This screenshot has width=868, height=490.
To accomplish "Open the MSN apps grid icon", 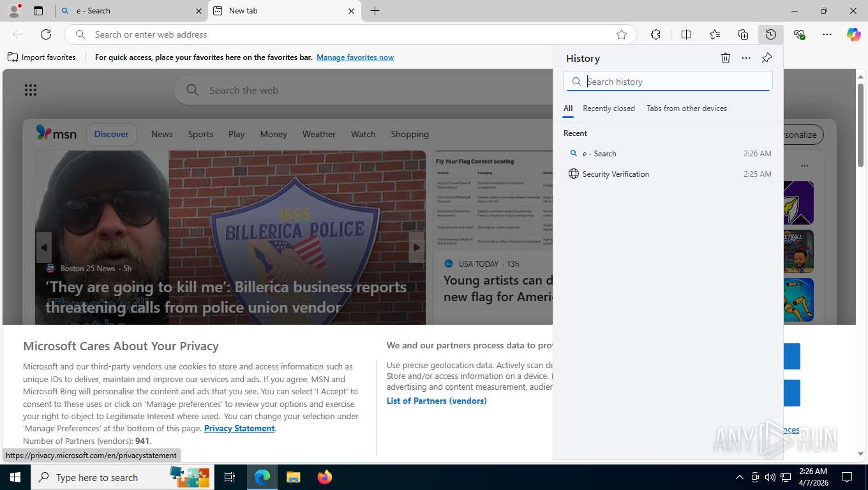I will (31, 90).
